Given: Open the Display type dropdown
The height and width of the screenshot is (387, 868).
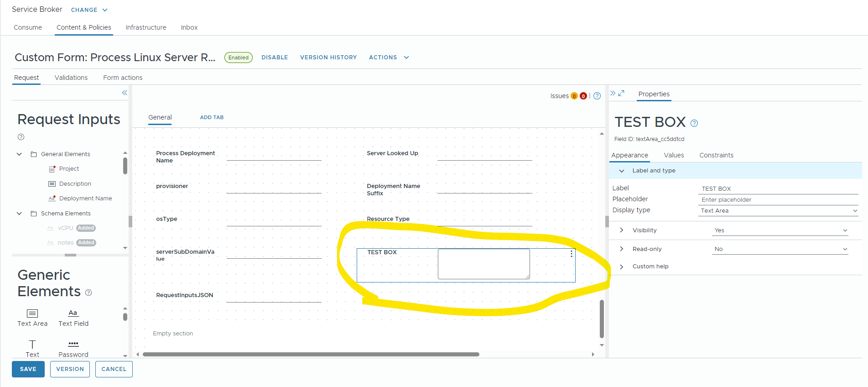Looking at the screenshot, I should pos(778,211).
